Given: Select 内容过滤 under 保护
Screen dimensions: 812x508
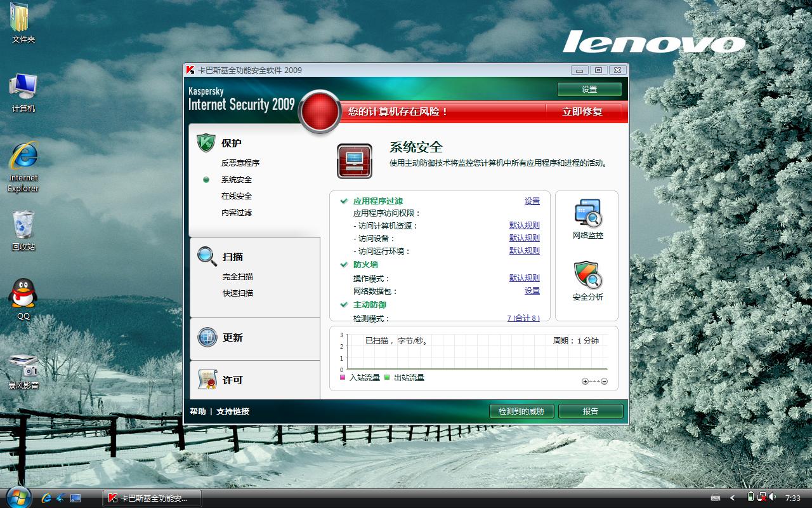Looking at the screenshot, I should point(237,213).
